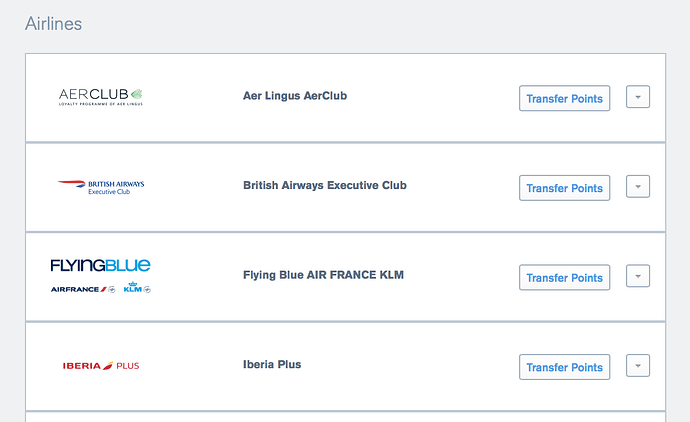Click the green shamrock emblem beside AerClub
Screen dimensions: 690x422
tap(137, 95)
